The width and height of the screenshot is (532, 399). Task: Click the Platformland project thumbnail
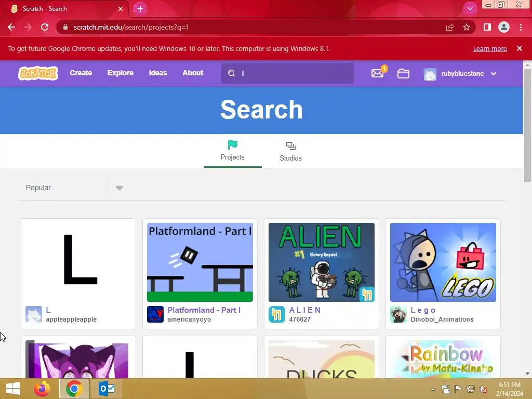point(200,262)
